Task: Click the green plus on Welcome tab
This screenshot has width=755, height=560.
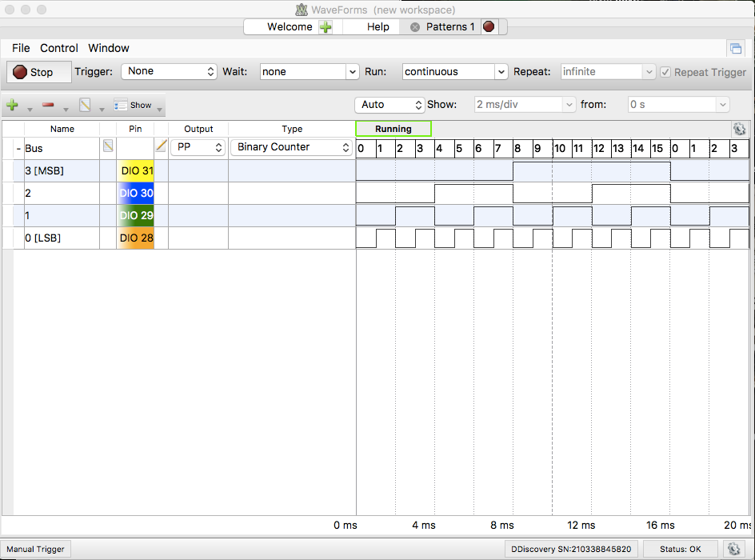Action: point(326,27)
